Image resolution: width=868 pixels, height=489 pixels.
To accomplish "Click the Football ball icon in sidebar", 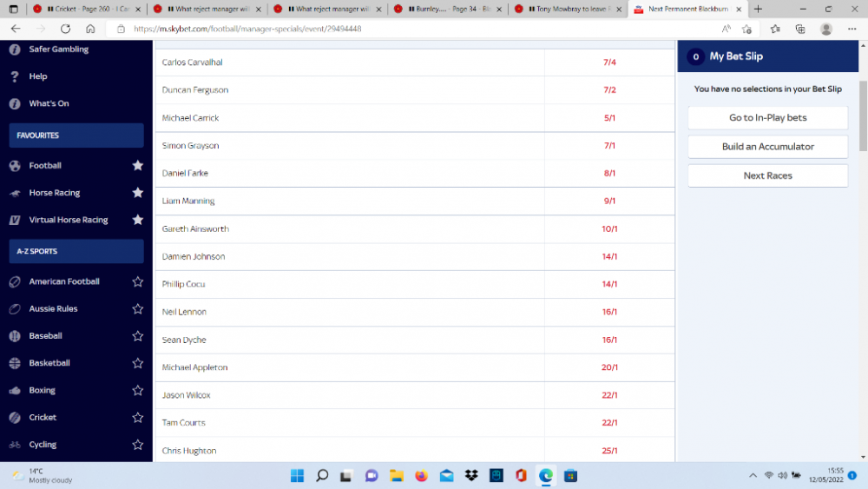I will pos(15,166).
